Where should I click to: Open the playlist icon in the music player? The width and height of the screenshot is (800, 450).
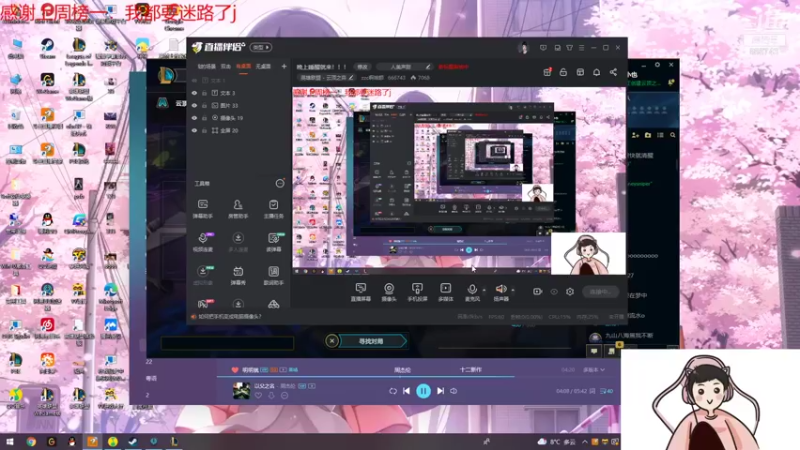point(607,391)
